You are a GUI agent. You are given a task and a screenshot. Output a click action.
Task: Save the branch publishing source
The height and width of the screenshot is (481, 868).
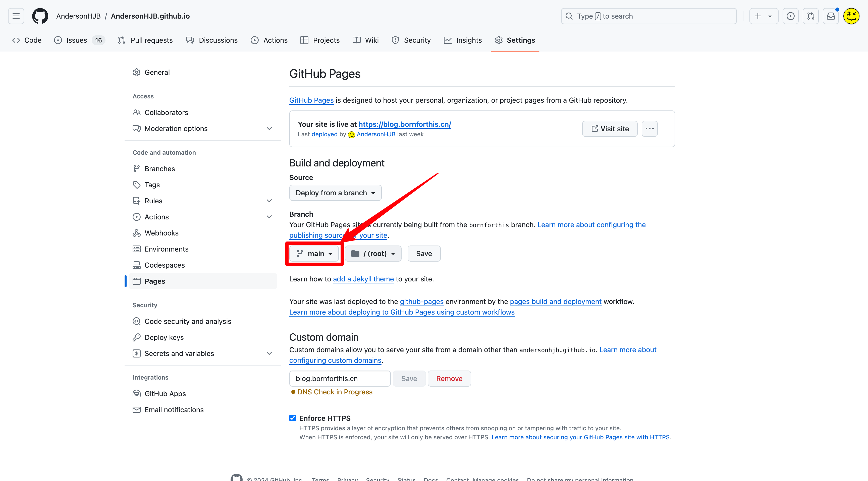click(x=424, y=254)
